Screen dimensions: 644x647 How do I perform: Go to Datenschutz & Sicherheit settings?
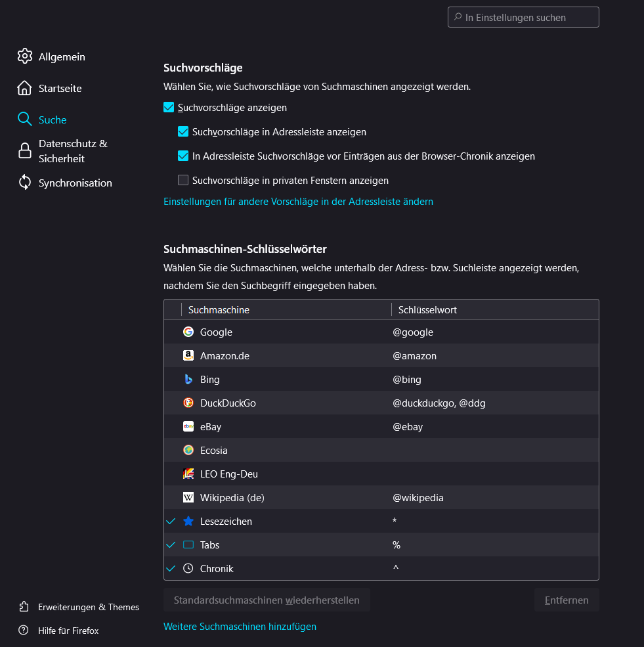click(x=72, y=151)
